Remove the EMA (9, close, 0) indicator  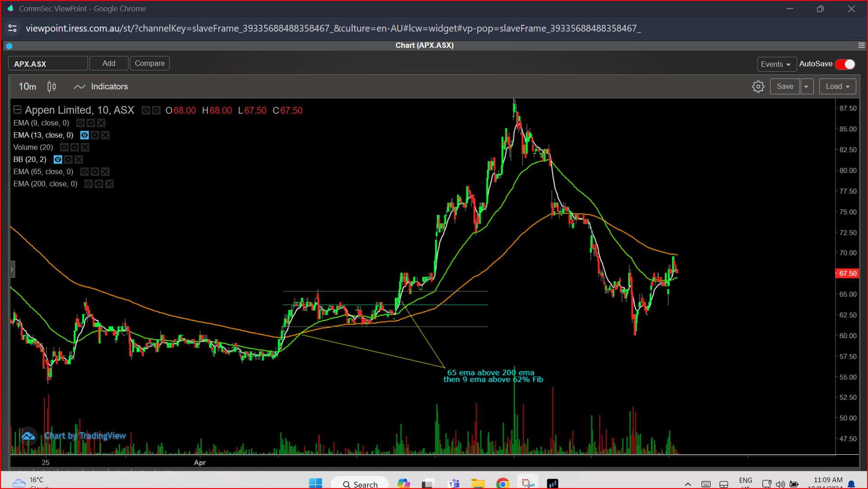coord(101,123)
